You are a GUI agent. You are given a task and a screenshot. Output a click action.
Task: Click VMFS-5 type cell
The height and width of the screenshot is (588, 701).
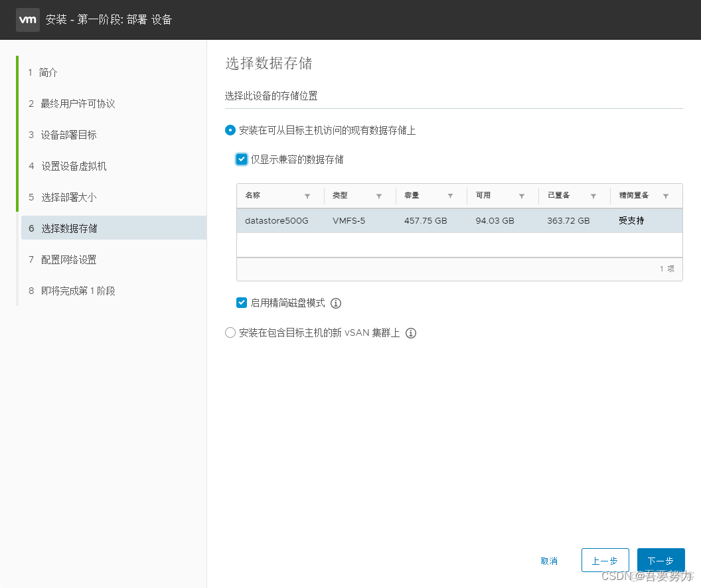[349, 221]
